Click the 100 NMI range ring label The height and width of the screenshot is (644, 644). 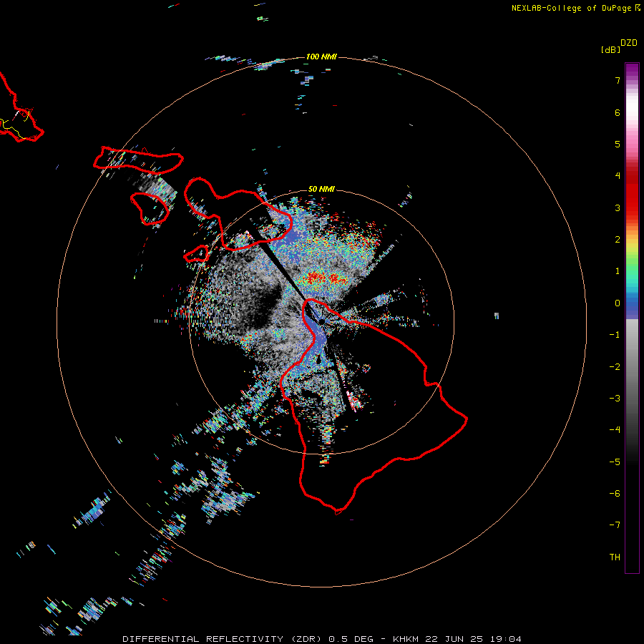[x=321, y=57]
